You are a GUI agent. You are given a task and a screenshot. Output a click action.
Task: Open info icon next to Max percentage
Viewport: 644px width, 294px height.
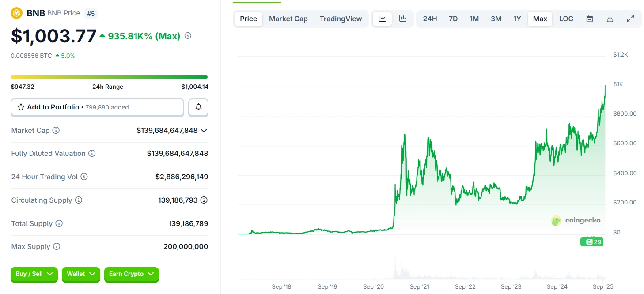pos(188,36)
